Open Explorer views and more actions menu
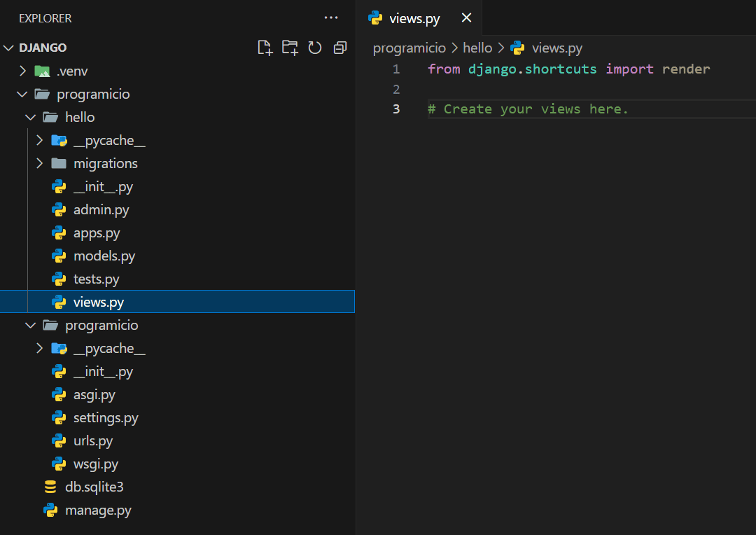This screenshot has width=756, height=535. click(331, 18)
